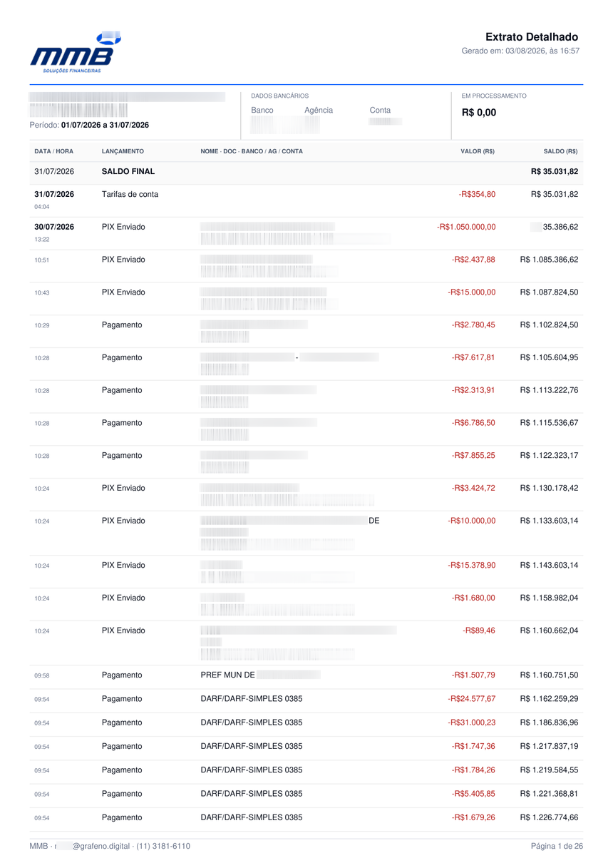This screenshot has height=868, width=613.
Task: Click the PREF MUN DE payment entry
Action: pos(227,675)
